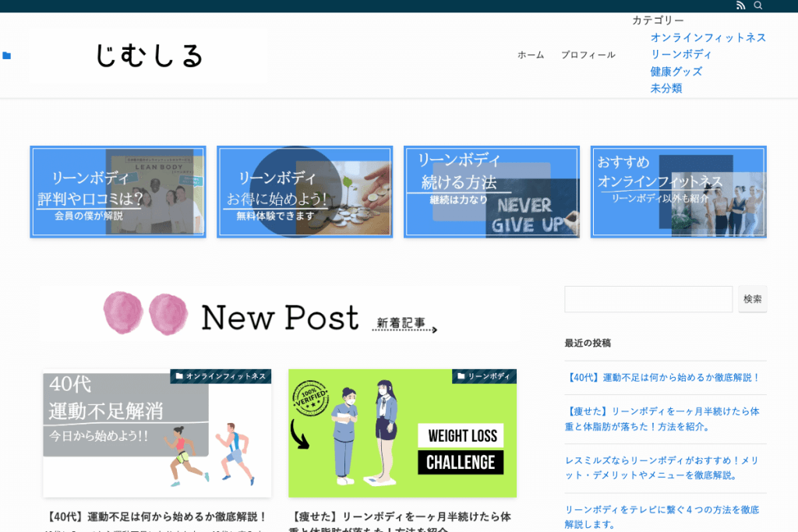
Task: Open search via magnifier icon
Action: pyautogui.click(x=758, y=5)
